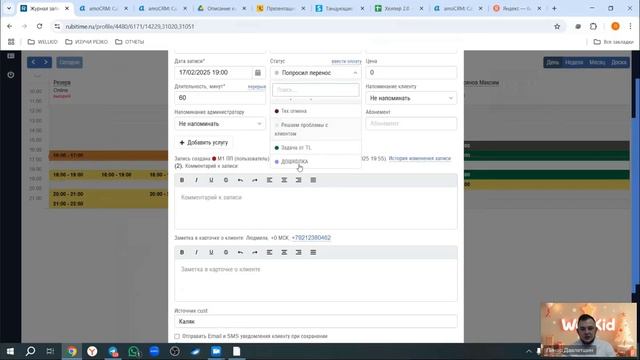640x360 pixels.
Task: Go to previous period in calendar
Action: pyautogui.click(x=33, y=62)
